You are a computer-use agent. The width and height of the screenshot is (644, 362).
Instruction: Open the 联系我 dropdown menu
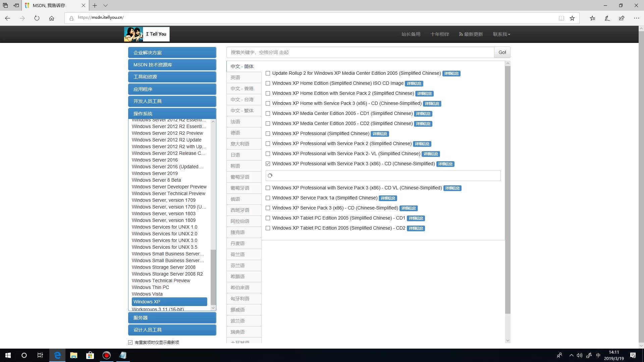501,34
